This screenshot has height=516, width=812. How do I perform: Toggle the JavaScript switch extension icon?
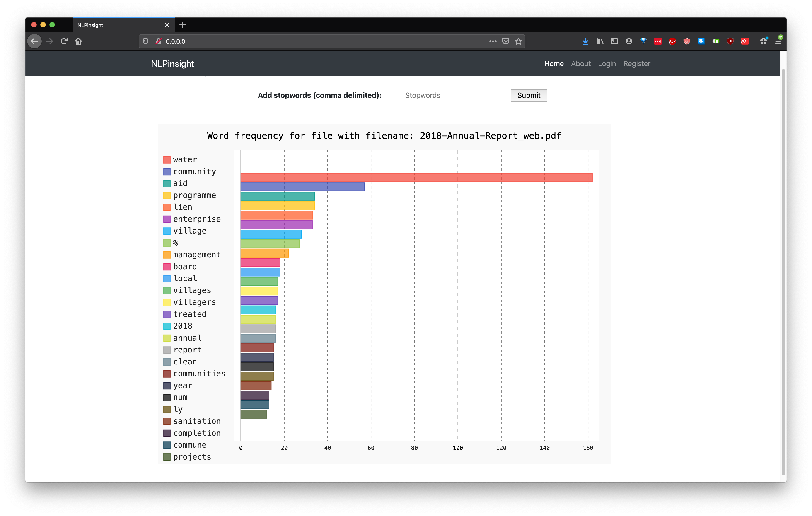(x=715, y=41)
